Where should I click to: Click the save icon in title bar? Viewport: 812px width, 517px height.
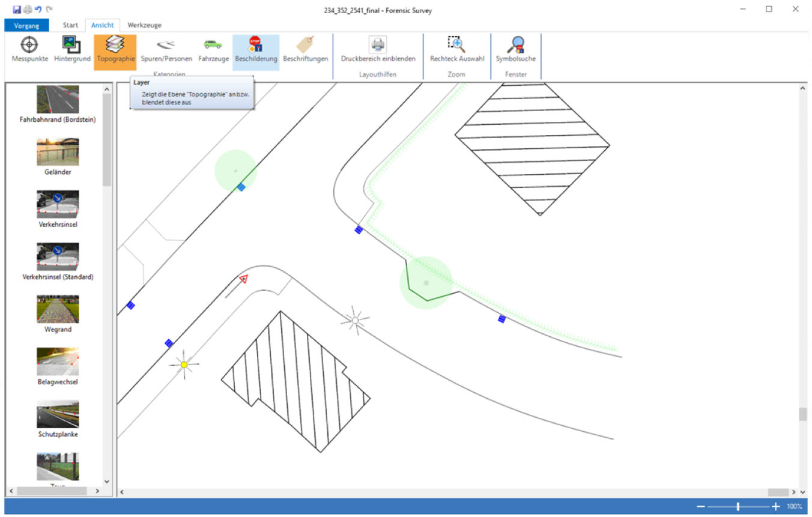click(x=17, y=10)
